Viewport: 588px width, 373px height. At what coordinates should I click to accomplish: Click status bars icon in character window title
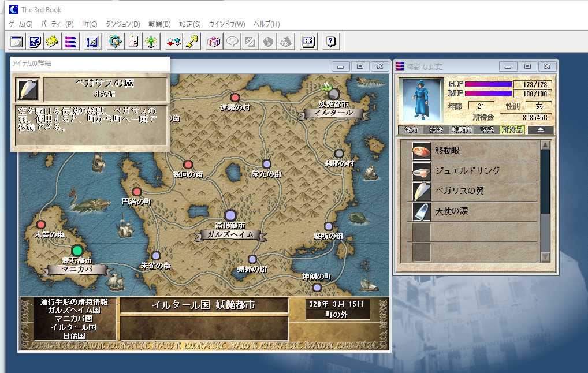[x=400, y=66]
